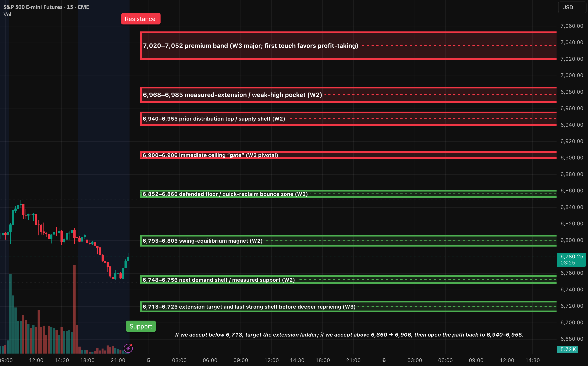Click the green 'Support' label on the chart
Screen dimensions: 588x366
[x=140, y=326]
